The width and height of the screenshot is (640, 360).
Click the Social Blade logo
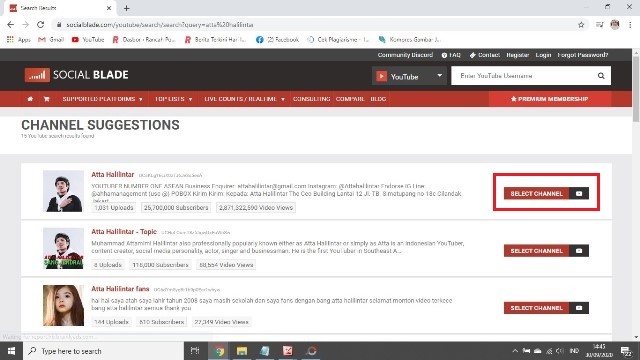[x=76, y=75]
